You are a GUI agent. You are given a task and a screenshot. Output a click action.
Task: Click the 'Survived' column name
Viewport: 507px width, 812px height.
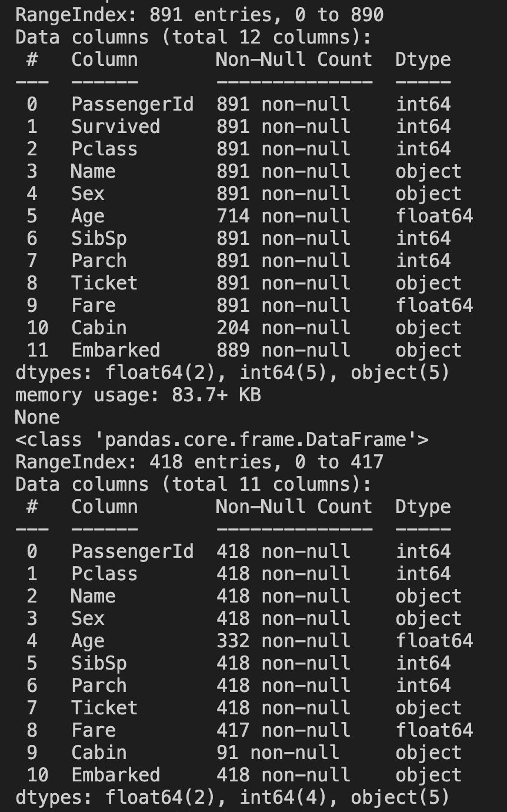click(115, 127)
